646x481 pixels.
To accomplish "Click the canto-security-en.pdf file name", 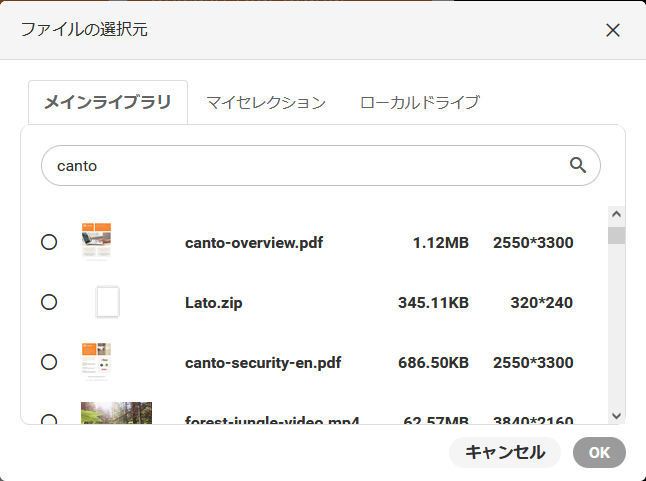I will point(263,362).
